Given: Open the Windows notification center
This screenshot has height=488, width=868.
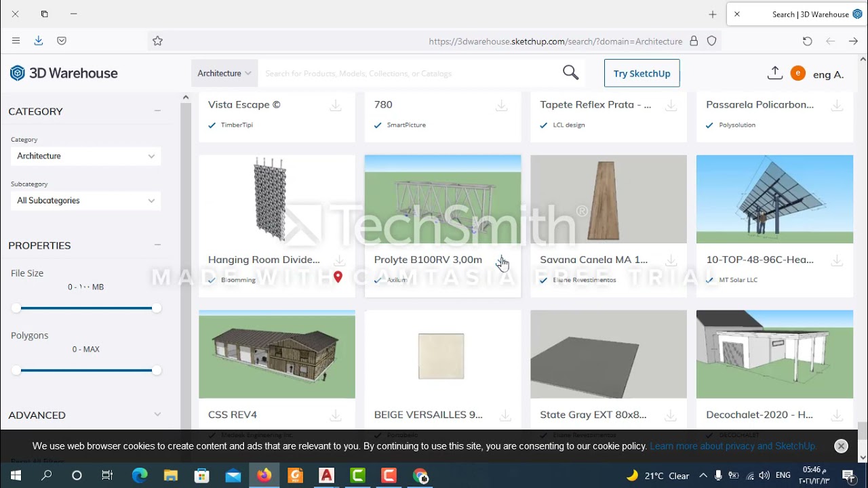Looking at the screenshot, I should (848, 476).
